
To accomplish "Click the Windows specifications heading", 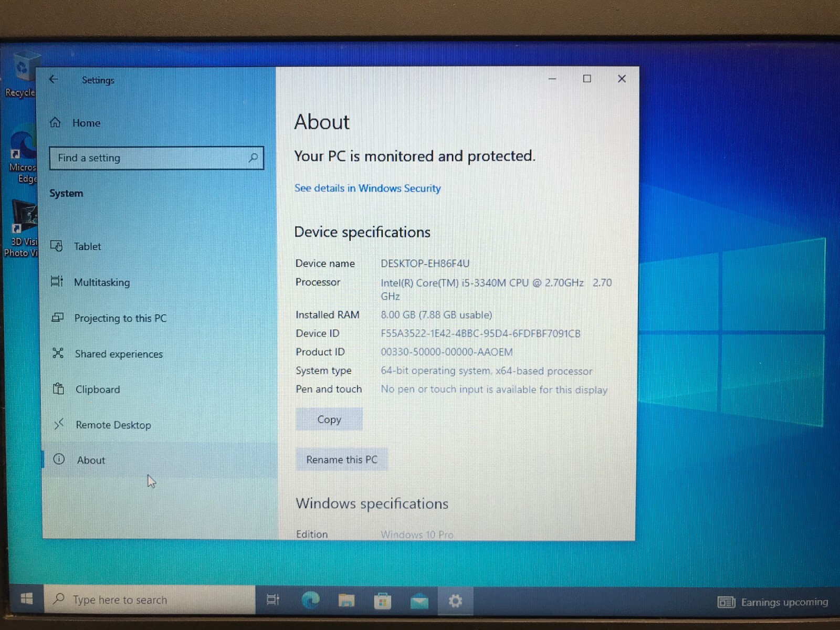I will (372, 503).
